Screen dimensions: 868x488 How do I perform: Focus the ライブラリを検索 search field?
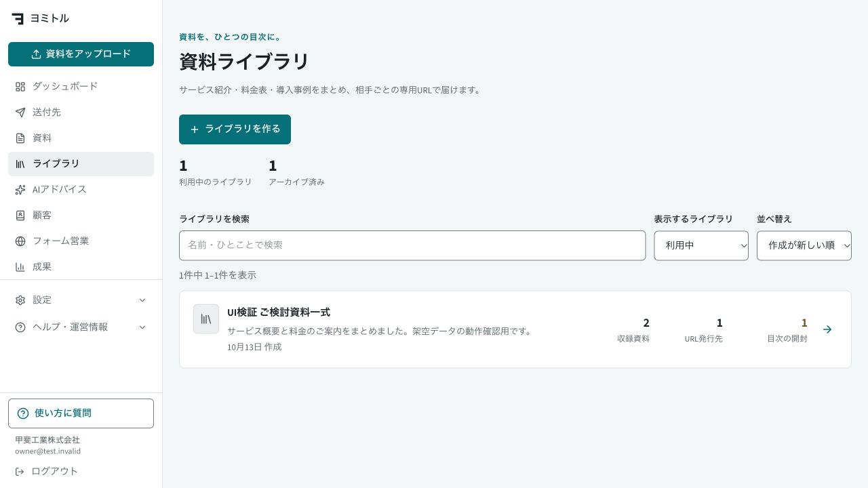pos(412,245)
